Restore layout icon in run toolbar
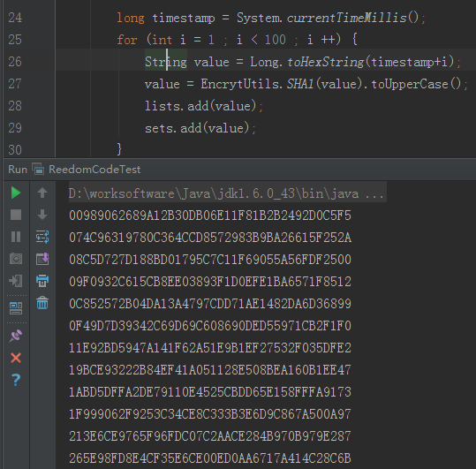This screenshot has width=476, height=469. pyautogui.click(x=16, y=308)
